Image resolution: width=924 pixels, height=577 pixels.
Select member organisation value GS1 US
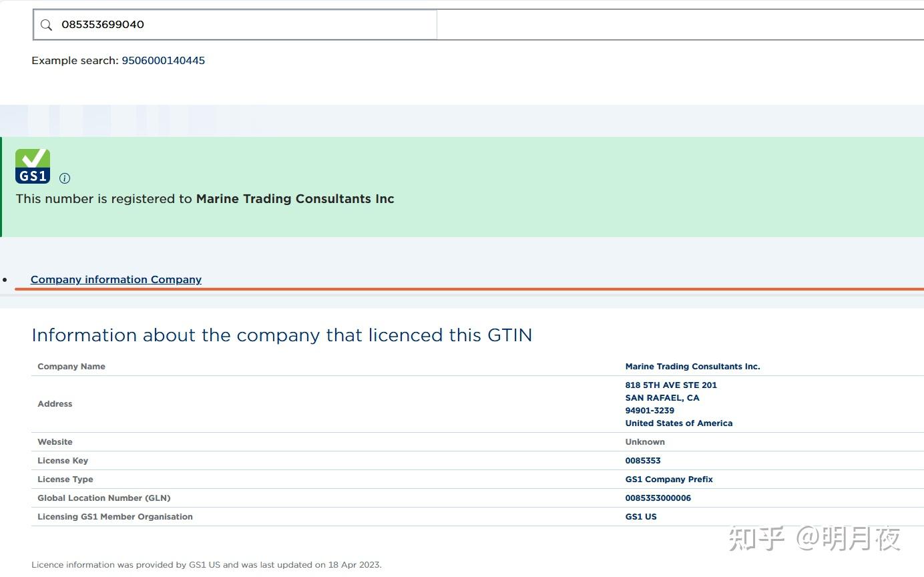(641, 516)
